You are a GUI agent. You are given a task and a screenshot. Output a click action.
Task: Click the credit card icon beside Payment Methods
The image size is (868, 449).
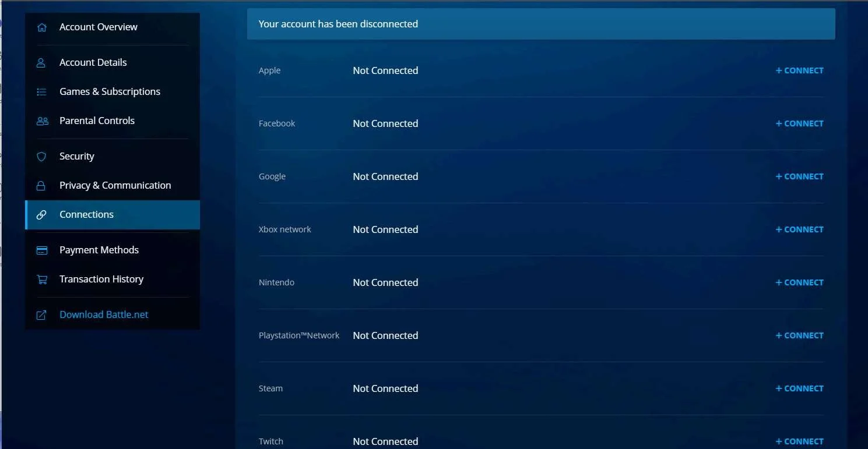tap(42, 250)
